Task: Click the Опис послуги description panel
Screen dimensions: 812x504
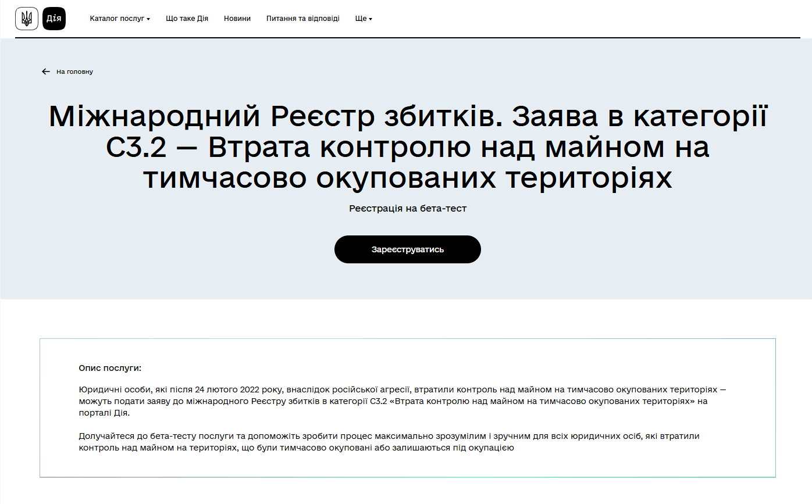Action: pos(407,407)
